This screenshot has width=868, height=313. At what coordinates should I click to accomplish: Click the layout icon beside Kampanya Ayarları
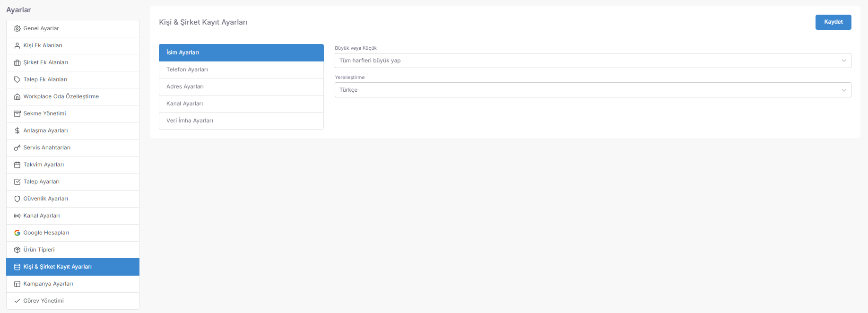click(x=17, y=284)
